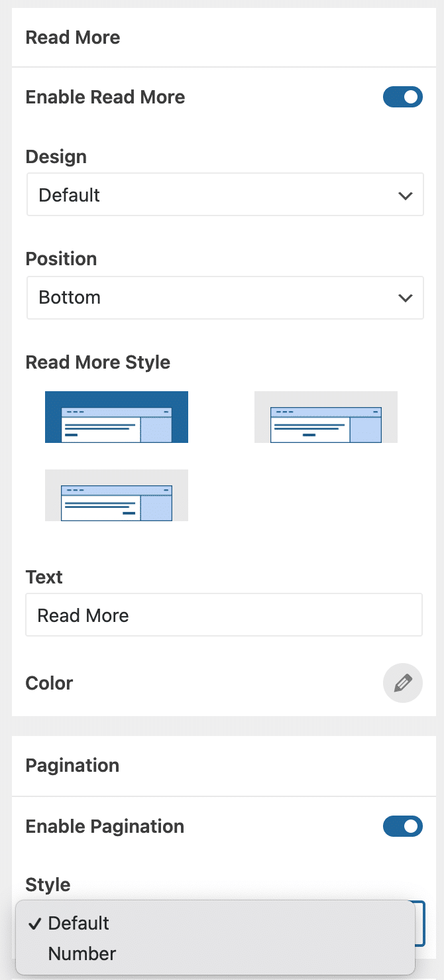Click the Position dropdown chevron arrow
The height and width of the screenshot is (980, 444).
[x=405, y=298]
